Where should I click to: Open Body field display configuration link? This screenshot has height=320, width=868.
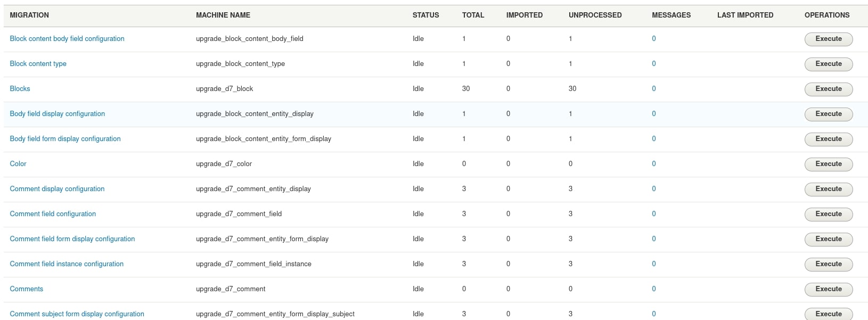[58, 114]
